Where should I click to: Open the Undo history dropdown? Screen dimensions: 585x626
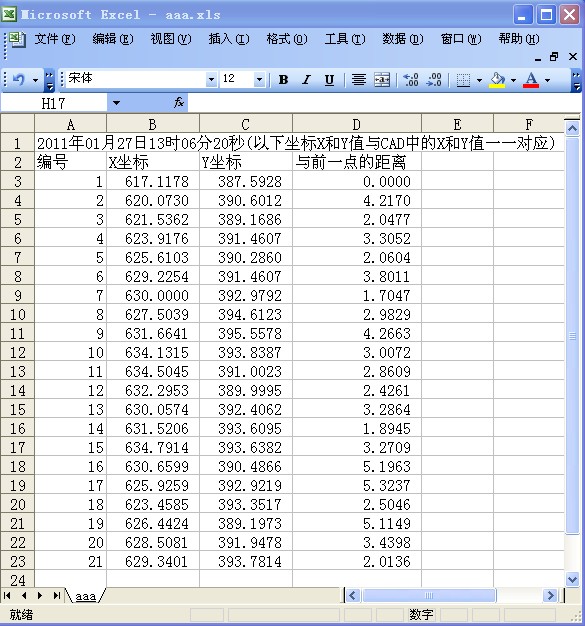pos(36,80)
